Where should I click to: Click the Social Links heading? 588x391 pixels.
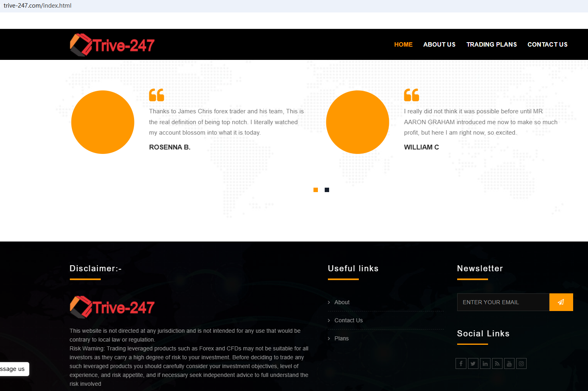click(x=483, y=334)
